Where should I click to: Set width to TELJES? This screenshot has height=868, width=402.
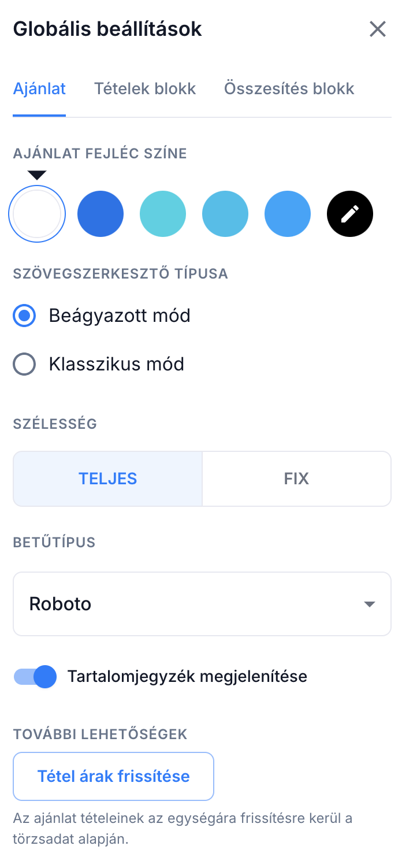coord(108,479)
